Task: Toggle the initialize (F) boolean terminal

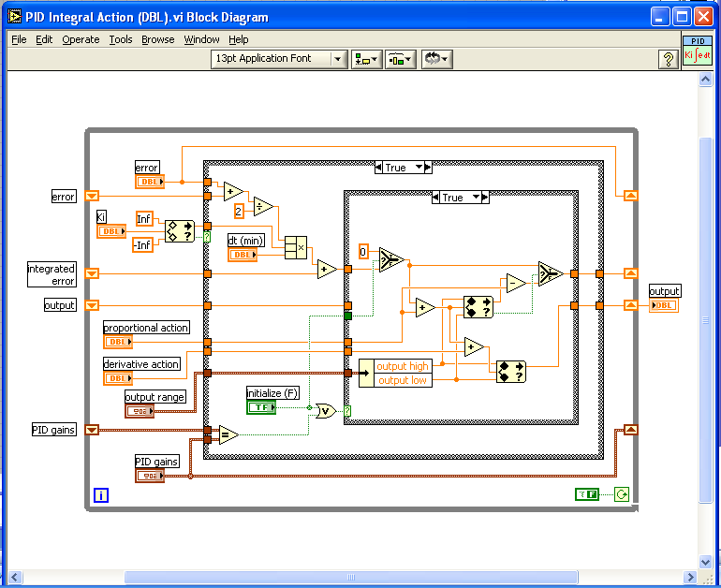Action: [261, 407]
